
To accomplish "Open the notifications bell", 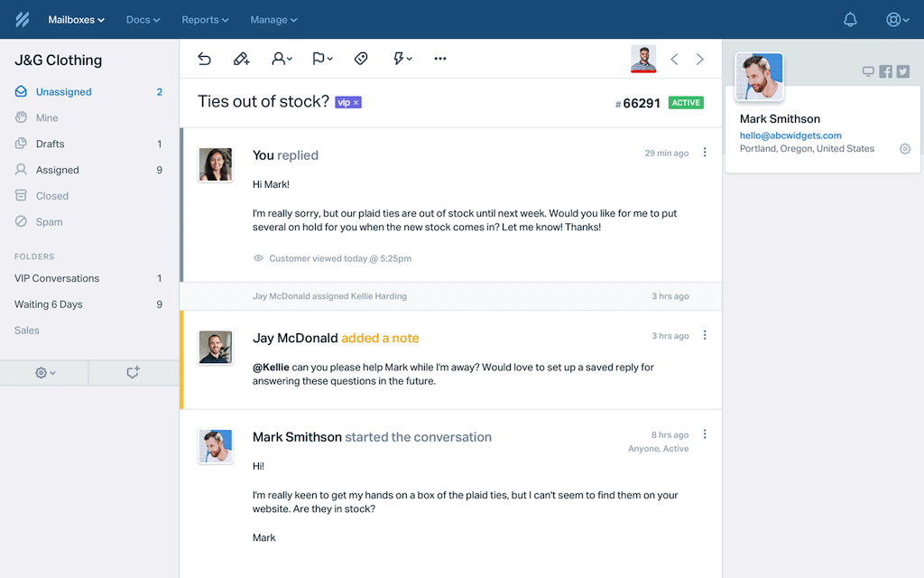I will tap(850, 19).
